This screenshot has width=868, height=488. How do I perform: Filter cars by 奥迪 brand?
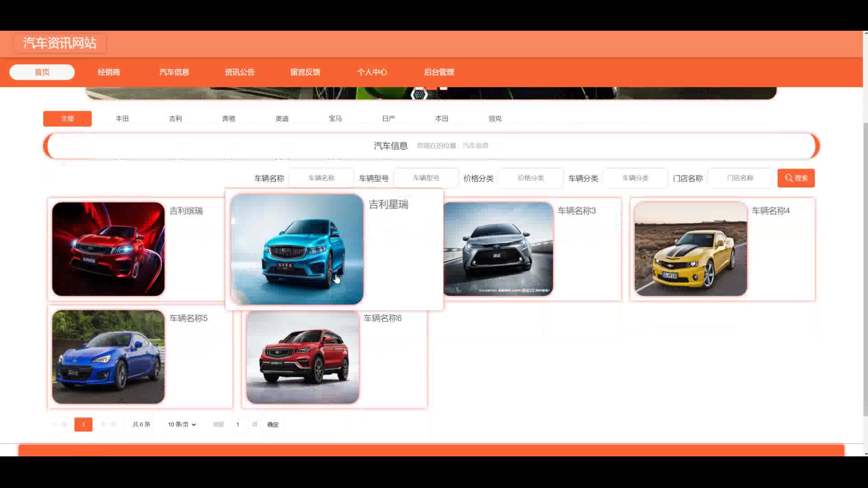point(282,118)
